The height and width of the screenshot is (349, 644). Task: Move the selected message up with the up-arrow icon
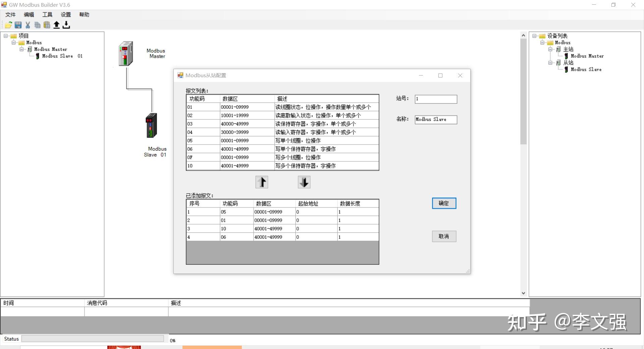[262, 182]
